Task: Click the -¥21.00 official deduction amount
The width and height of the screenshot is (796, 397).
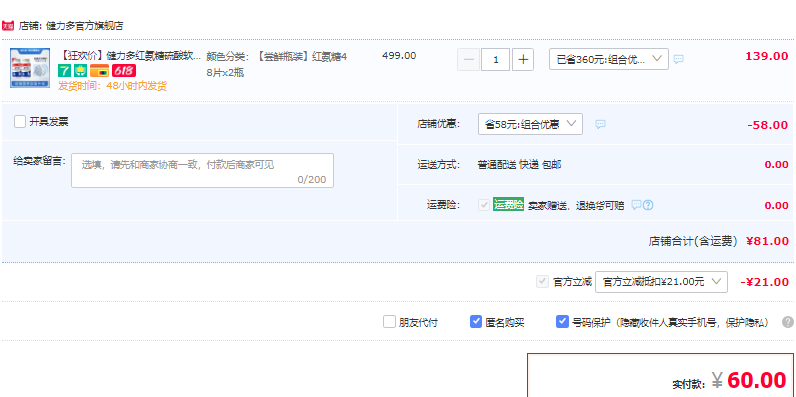Action: coord(765,282)
